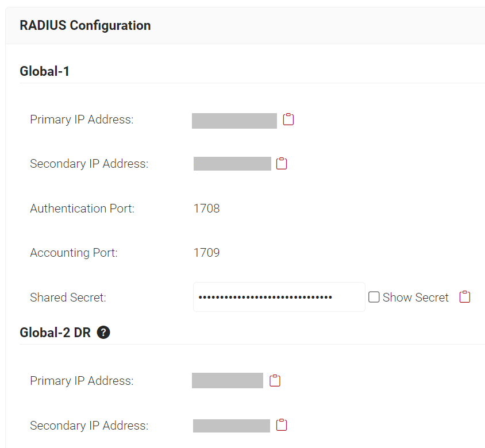The height and width of the screenshot is (448, 485).
Task: Click the Global-1 Primary IP address value
Action: (x=234, y=121)
